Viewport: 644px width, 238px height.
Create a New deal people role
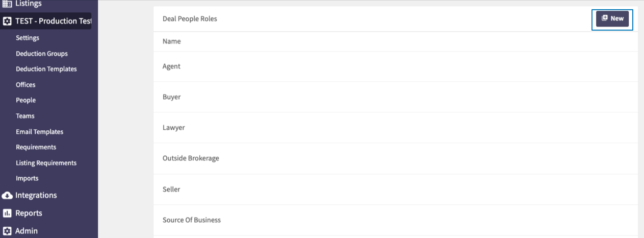[x=612, y=18]
